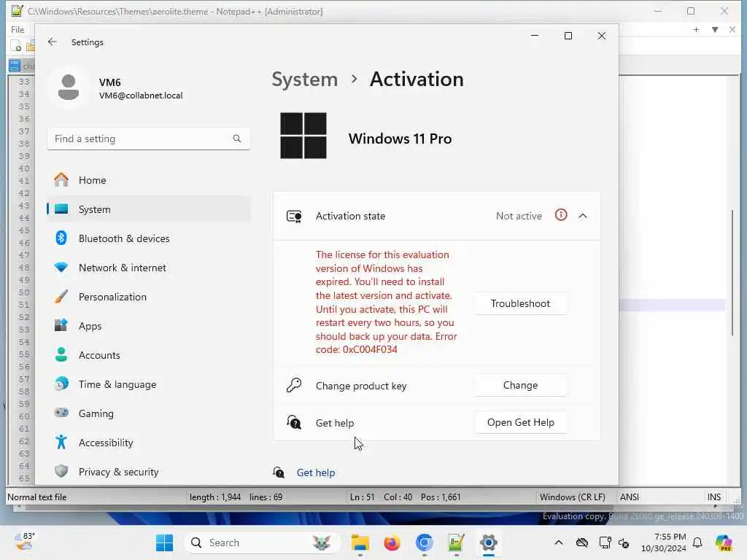Viewport: 747px width, 560px height.
Task: Click the New file icon in Notepad++ toolbar
Action: (x=15, y=46)
